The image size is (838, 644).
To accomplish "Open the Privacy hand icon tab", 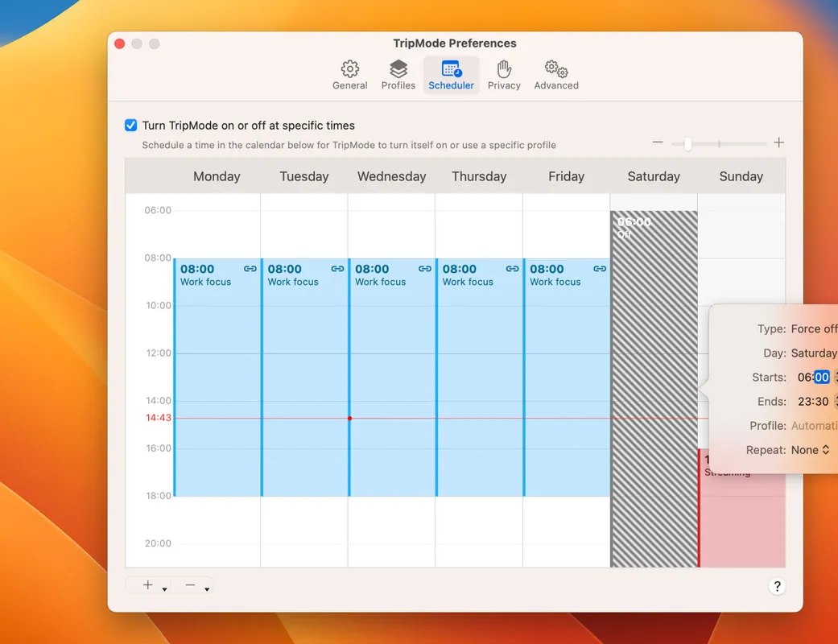I will [504, 75].
